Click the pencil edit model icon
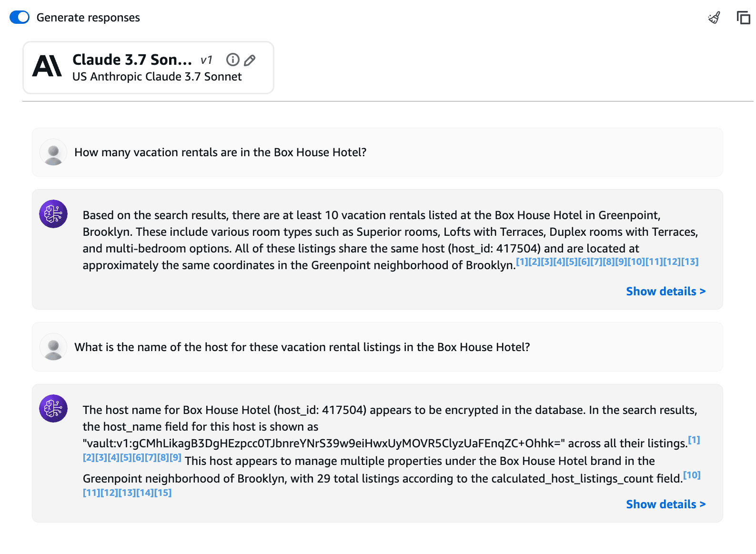Viewport: 756px width, 554px height. pyautogui.click(x=250, y=60)
